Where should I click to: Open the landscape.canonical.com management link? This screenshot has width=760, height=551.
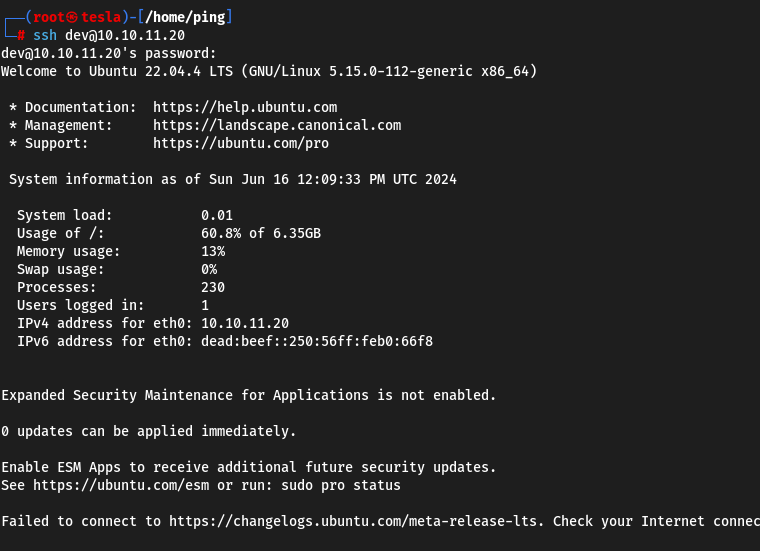pos(277,125)
